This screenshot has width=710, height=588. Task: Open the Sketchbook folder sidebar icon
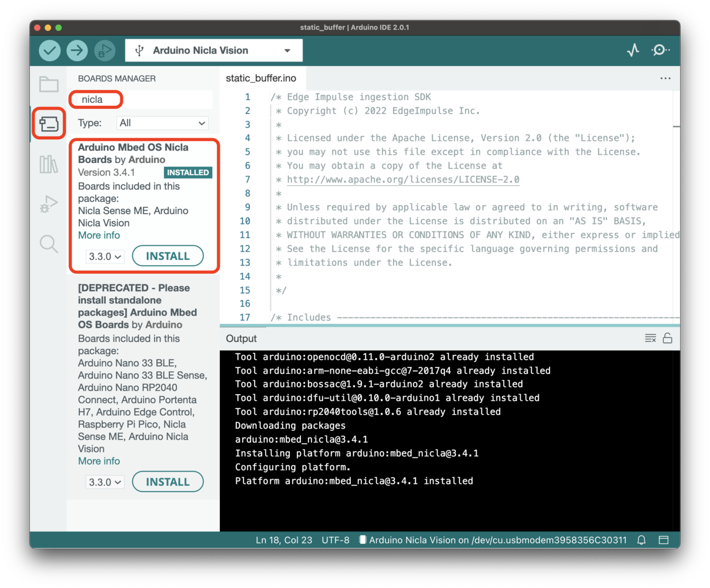[x=49, y=84]
